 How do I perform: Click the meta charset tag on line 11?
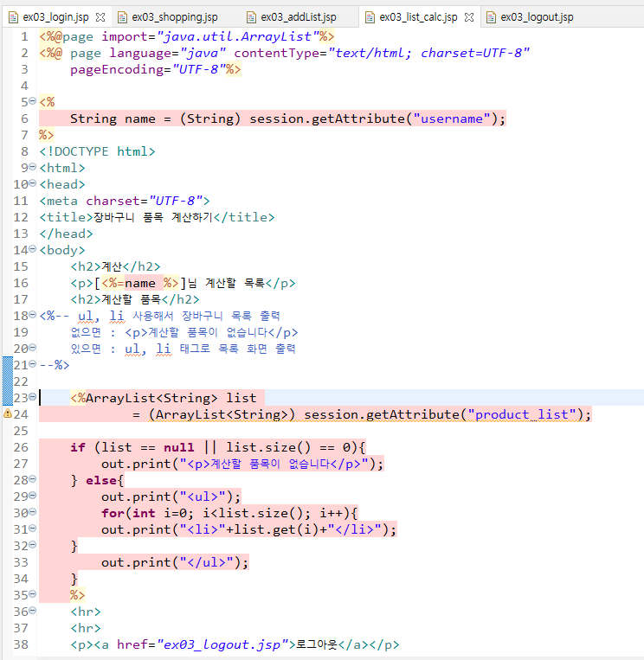click(125, 201)
